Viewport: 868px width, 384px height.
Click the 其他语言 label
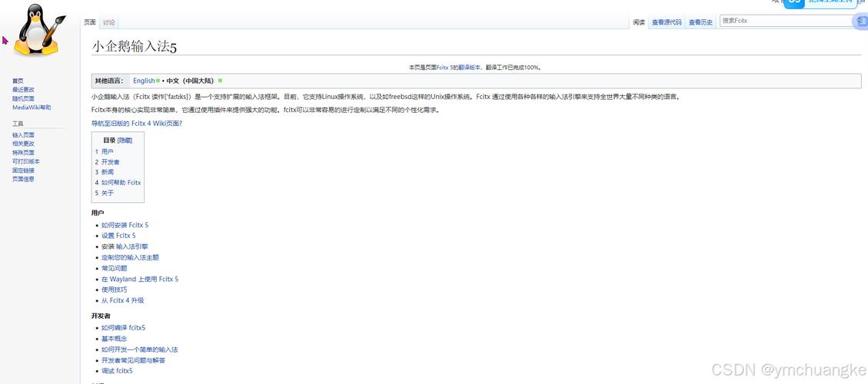tap(108, 81)
